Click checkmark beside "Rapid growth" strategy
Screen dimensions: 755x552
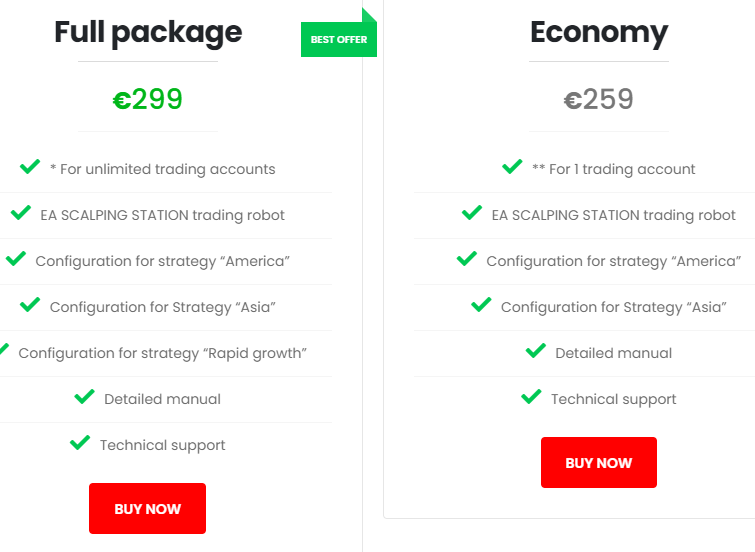(3, 351)
